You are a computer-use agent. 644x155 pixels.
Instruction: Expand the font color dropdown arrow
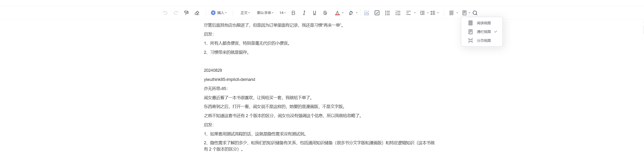click(343, 13)
